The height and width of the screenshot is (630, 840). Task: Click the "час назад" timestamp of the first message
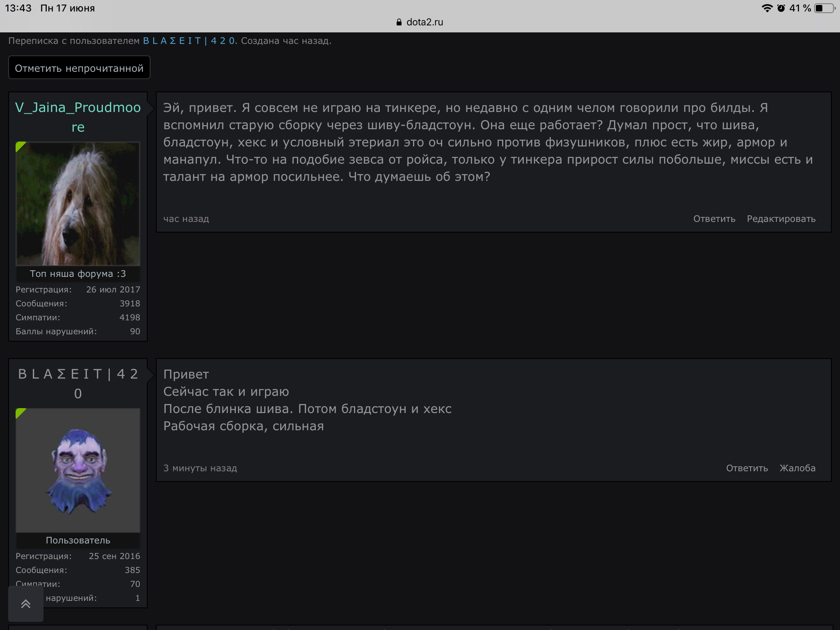pyautogui.click(x=186, y=219)
